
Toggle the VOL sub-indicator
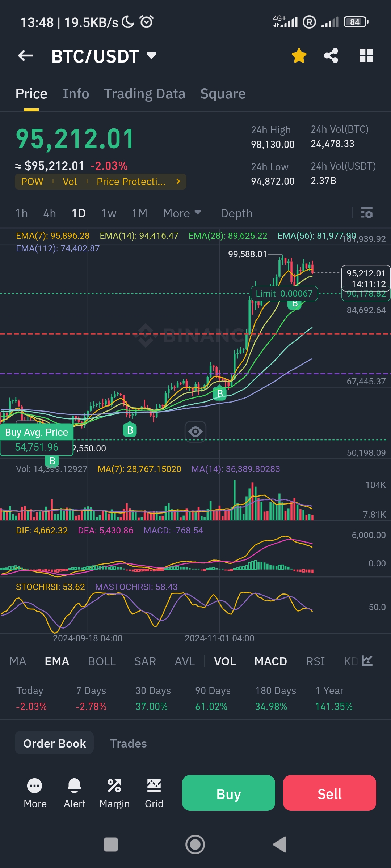tap(225, 661)
